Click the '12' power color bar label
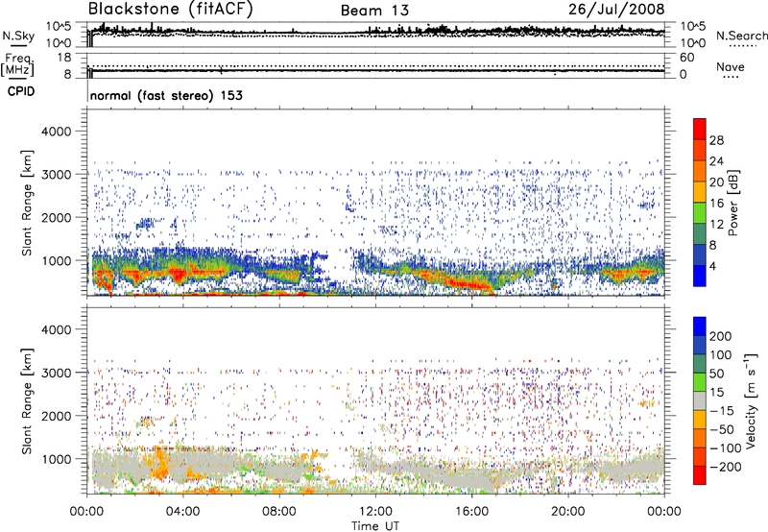 pos(716,225)
